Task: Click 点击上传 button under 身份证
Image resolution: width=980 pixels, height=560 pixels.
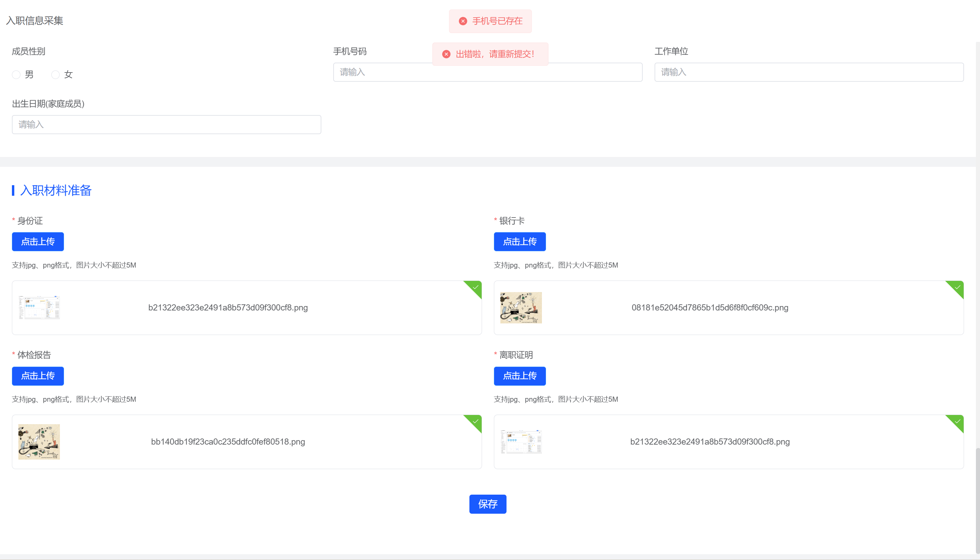Action: coord(38,242)
